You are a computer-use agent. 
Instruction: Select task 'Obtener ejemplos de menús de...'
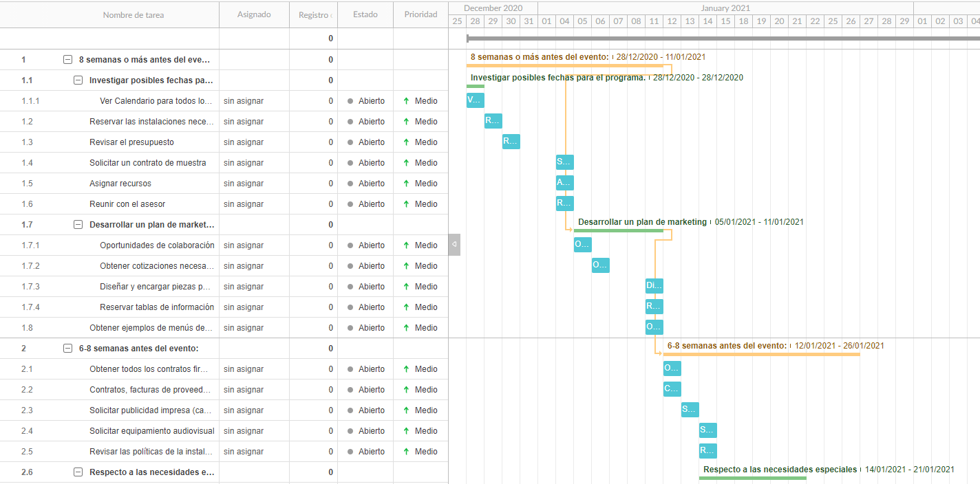[x=151, y=328]
